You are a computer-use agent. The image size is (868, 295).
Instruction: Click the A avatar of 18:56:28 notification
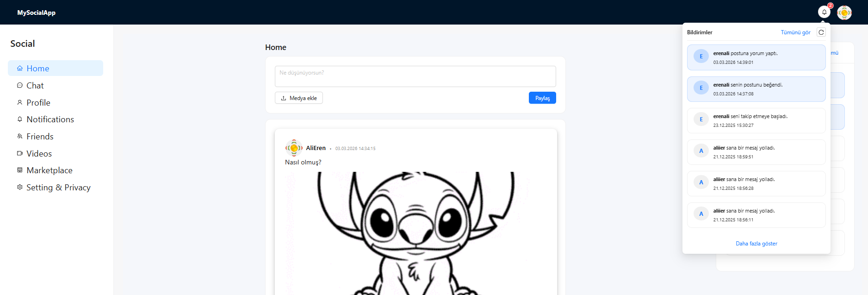click(x=701, y=182)
